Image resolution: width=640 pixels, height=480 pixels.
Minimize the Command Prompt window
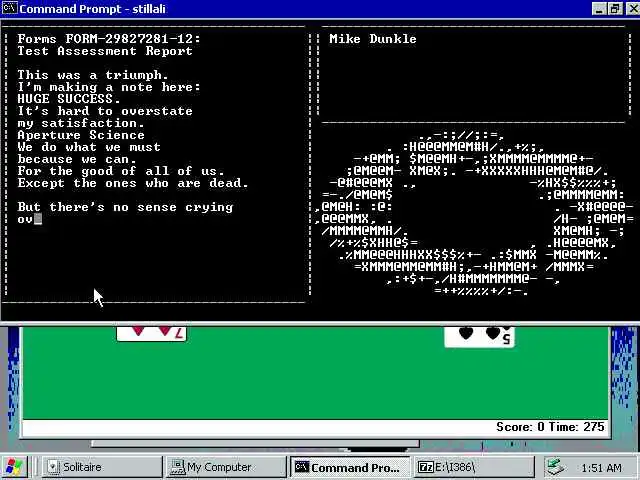click(599, 8)
